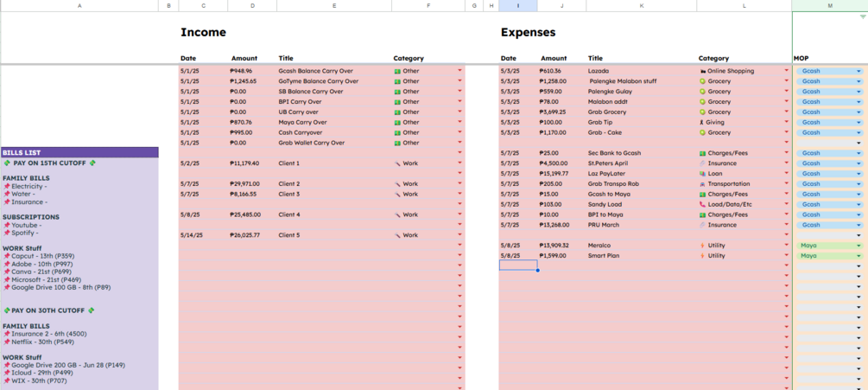
Task: Select column K header
Action: click(641, 5)
